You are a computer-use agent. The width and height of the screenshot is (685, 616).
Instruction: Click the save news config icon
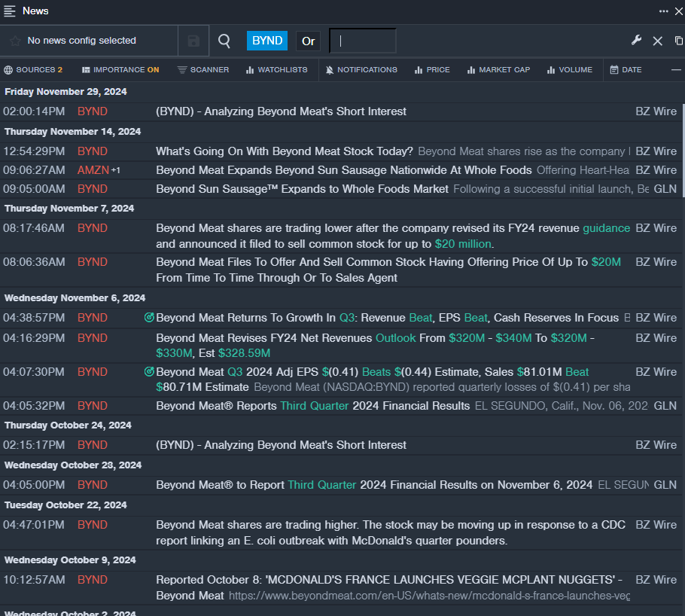click(x=193, y=41)
